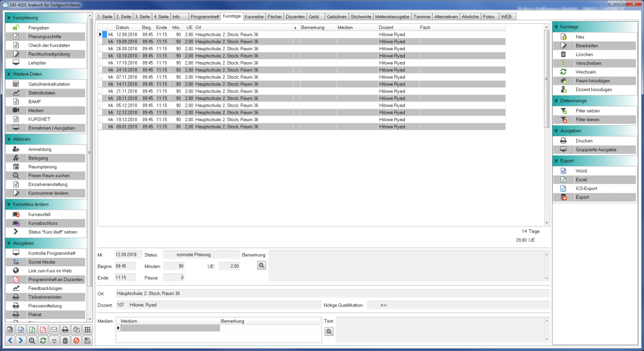
Task: Click the Kurstage table vertical scrollbar
Action: click(547, 124)
